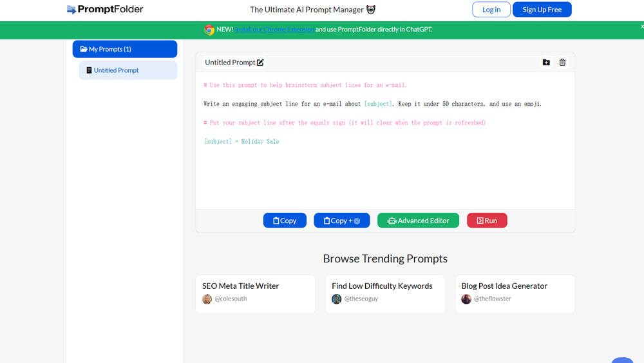Run the prompt
644x363 pixels.
pos(487,221)
